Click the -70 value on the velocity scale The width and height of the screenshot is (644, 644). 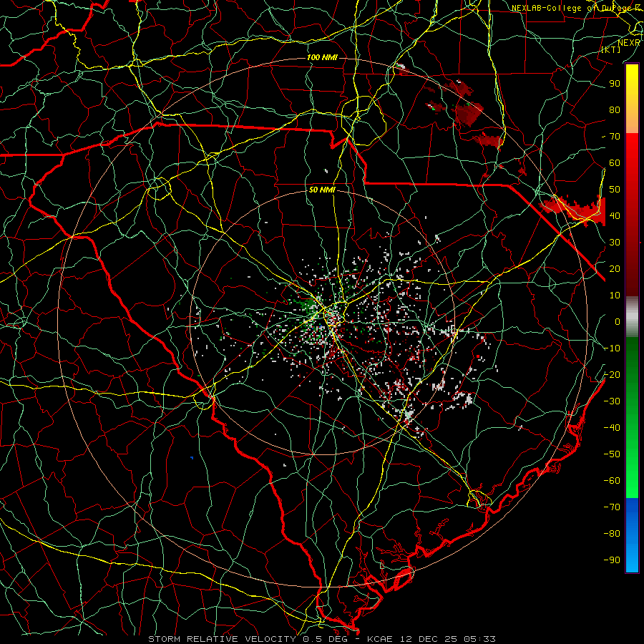tap(612, 507)
